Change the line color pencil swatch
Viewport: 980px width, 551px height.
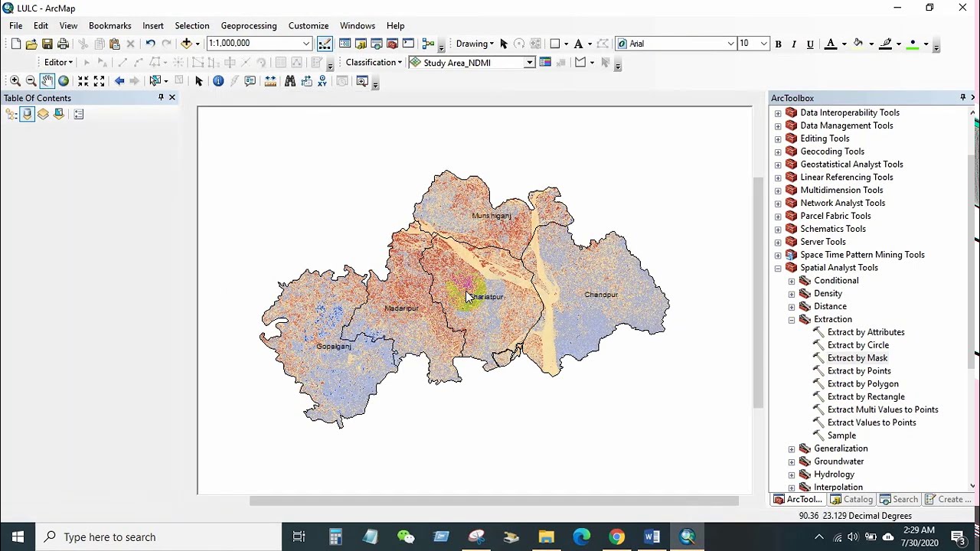click(x=886, y=44)
